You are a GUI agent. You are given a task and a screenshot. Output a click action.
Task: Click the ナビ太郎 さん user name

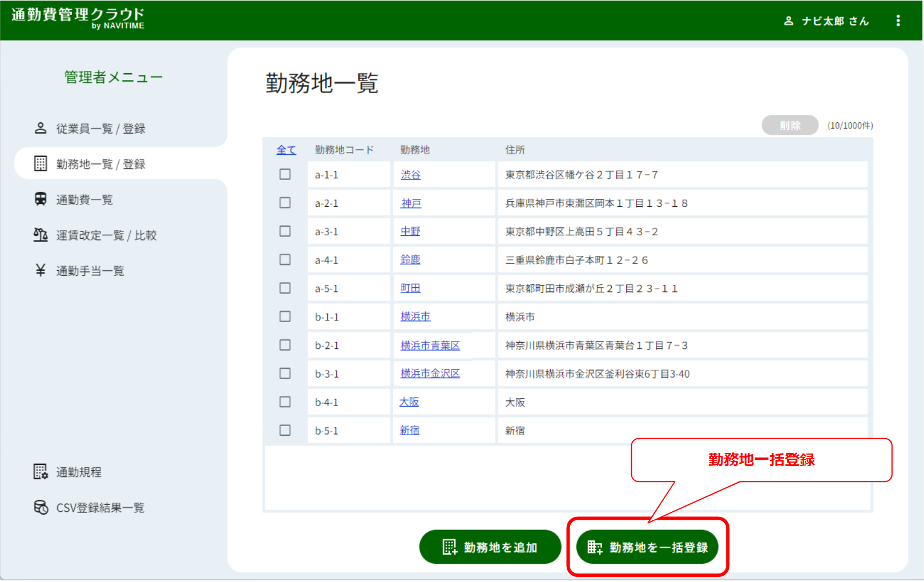835,21
